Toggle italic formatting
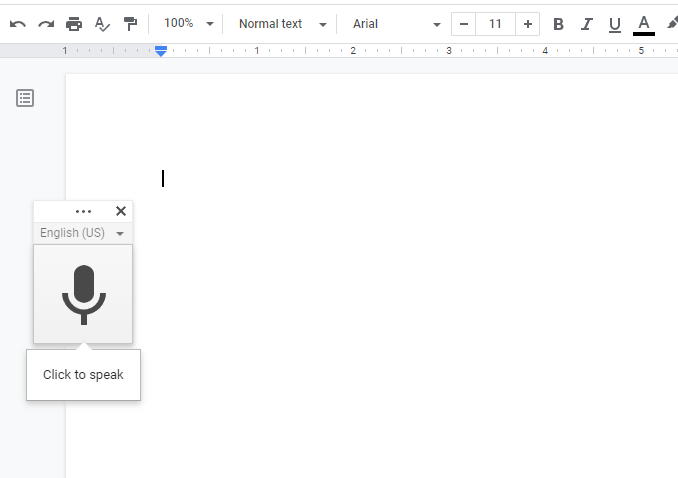Screen dimensions: 678x478 (586, 24)
